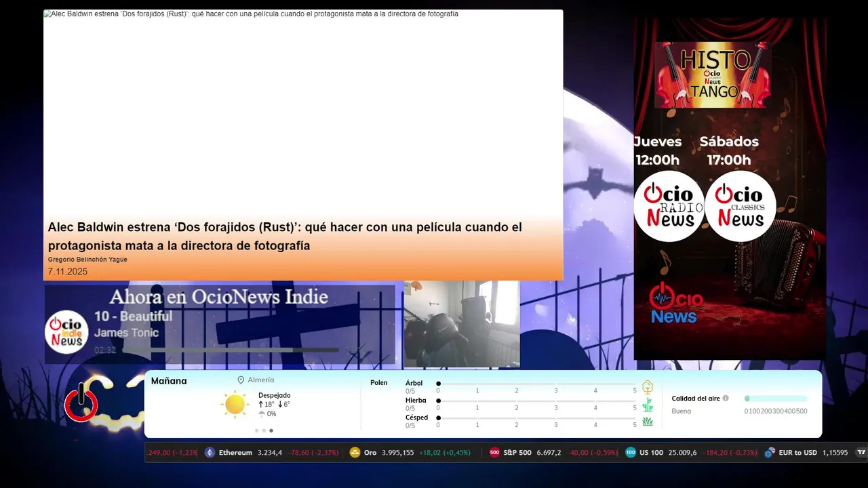The image size is (868, 488).
Task: Click the air quality index bar
Action: click(x=776, y=399)
